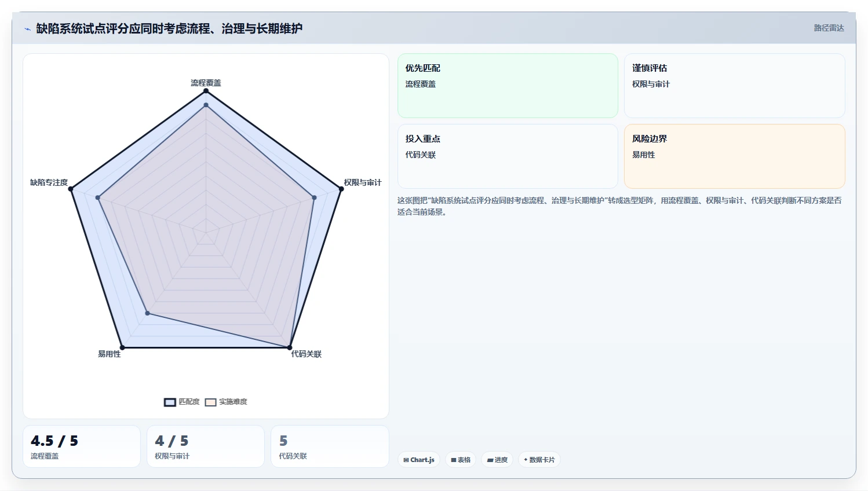Click the 代码关联 radar axis label
Screen dimensions: 868x491
(306, 354)
